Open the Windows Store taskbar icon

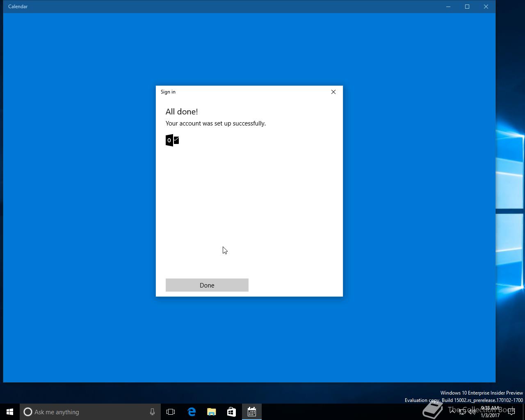[232, 412]
